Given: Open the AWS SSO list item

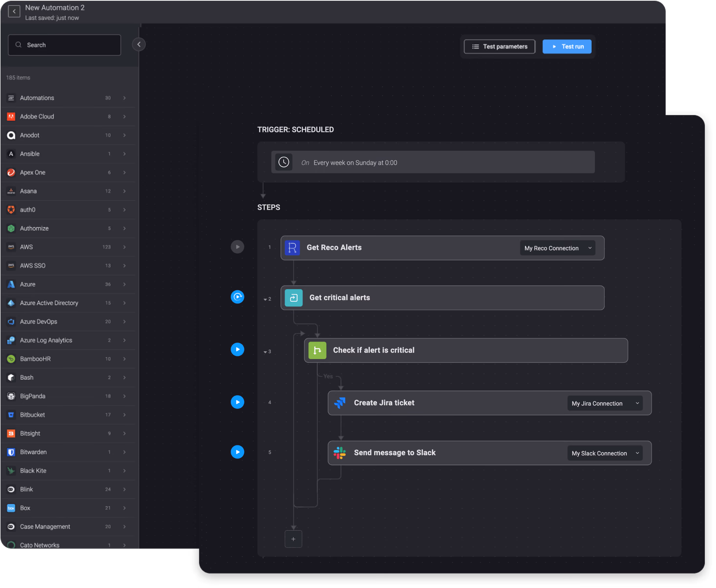Looking at the screenshot, I should 68,266.
